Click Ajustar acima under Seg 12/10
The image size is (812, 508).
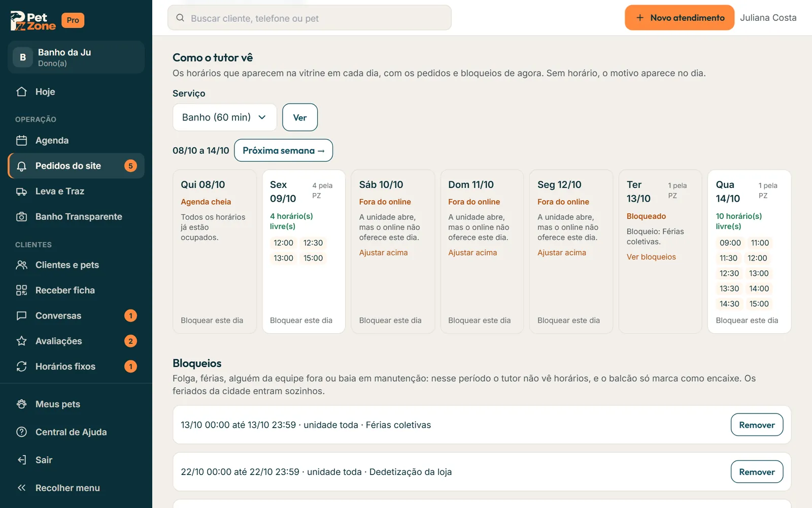tap(562, 253)
